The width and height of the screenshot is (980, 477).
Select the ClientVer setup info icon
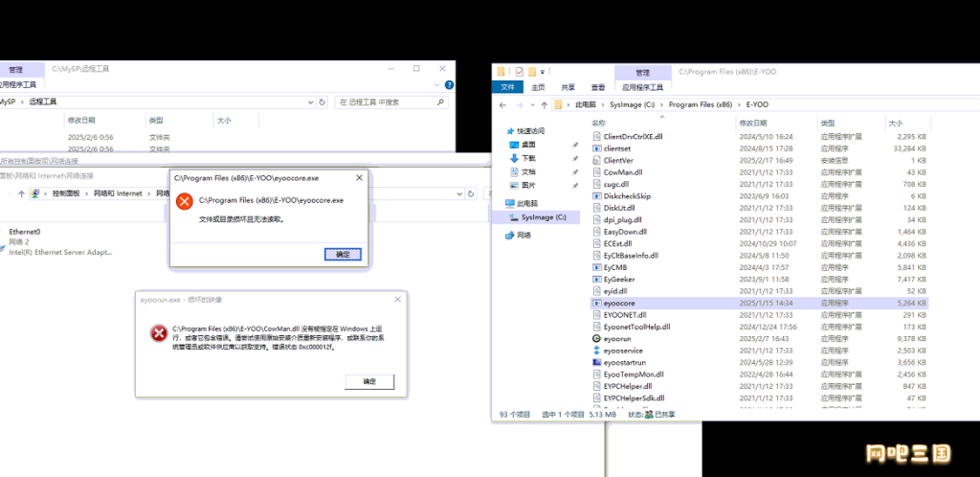point(596,160)
